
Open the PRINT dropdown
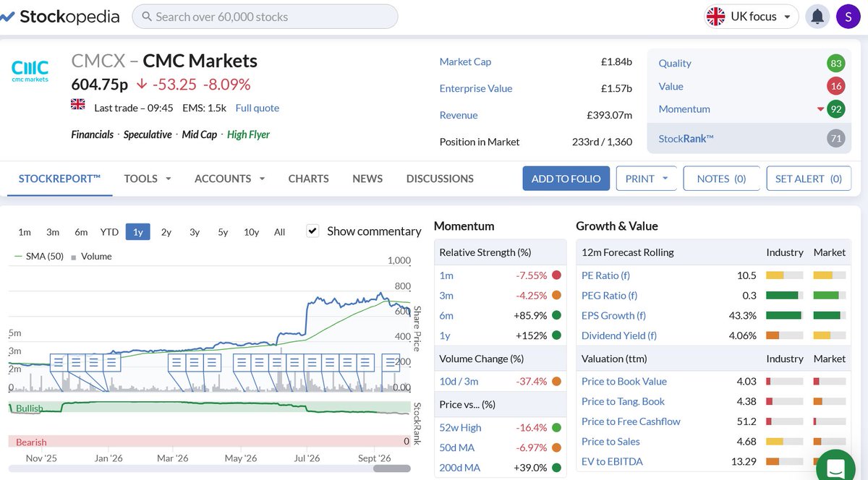pos(647,179)
